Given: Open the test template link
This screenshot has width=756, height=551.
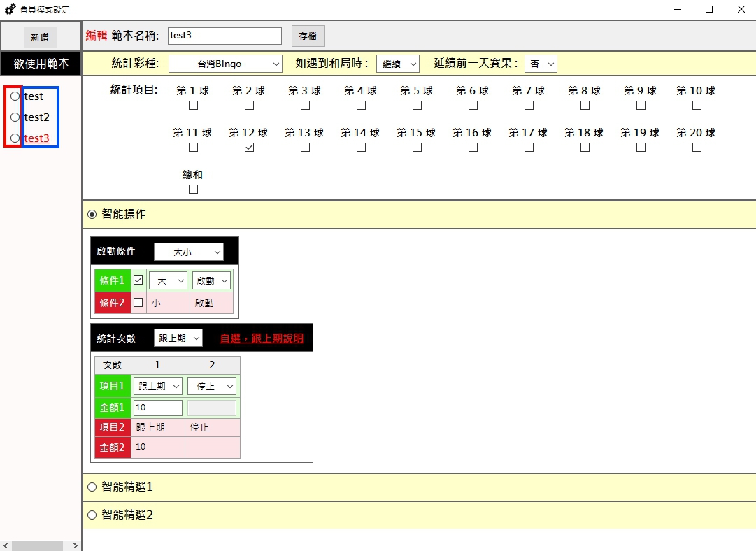Looking at the screenshot, I should click(x=34, y=96).
